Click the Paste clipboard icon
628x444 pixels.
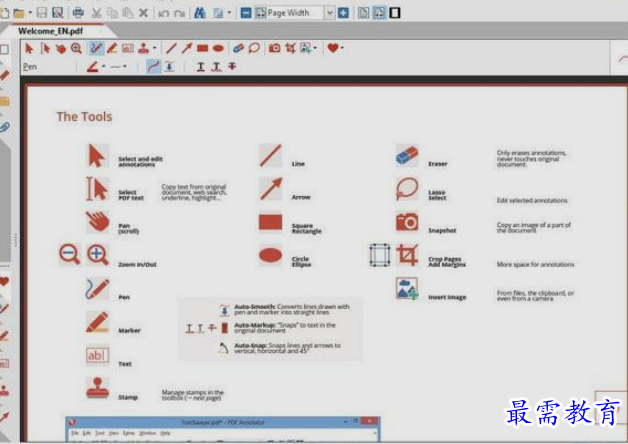pyautogui.click(x=128, y=13)
